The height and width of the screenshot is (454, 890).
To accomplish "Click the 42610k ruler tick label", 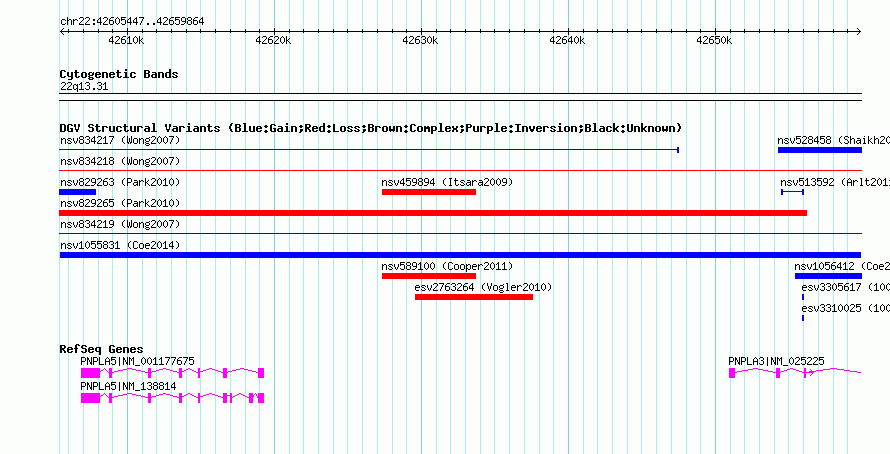I will point(127,41).
